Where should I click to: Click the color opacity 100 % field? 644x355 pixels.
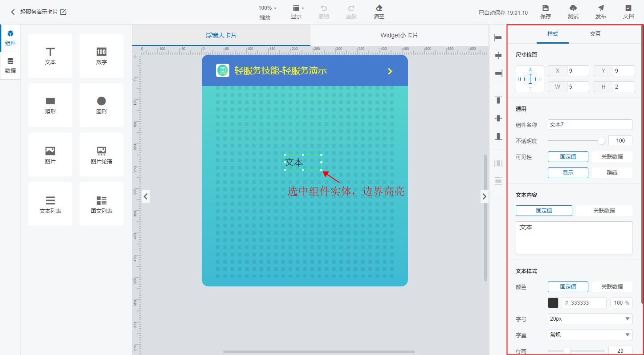pos(621,303)
